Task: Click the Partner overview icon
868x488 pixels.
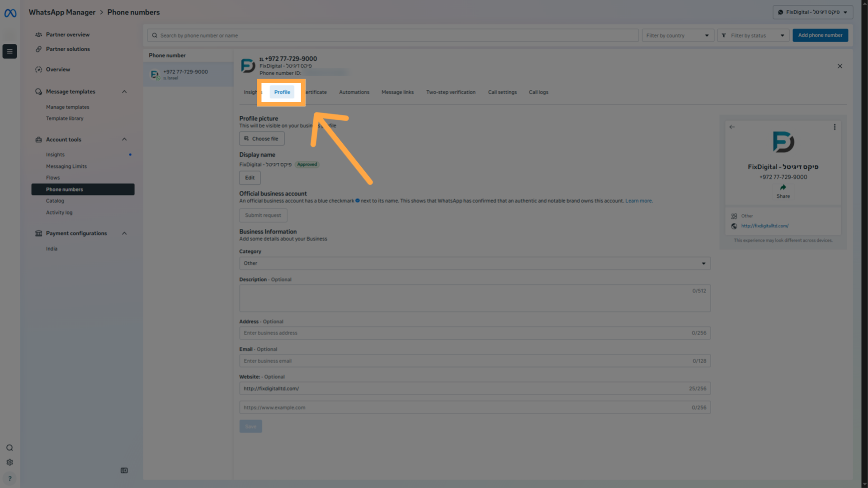Action: pos(39,34)
